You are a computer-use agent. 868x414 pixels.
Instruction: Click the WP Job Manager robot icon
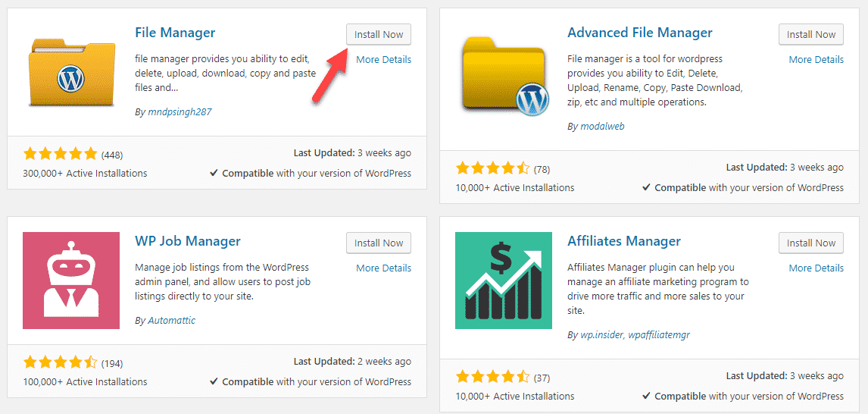pyautogui.click(x=71, y=281)
